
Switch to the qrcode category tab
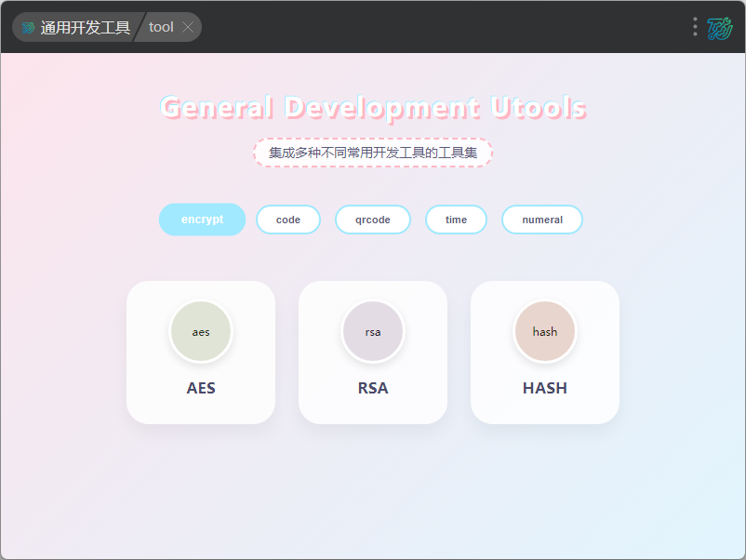click(x=372, y=220)
